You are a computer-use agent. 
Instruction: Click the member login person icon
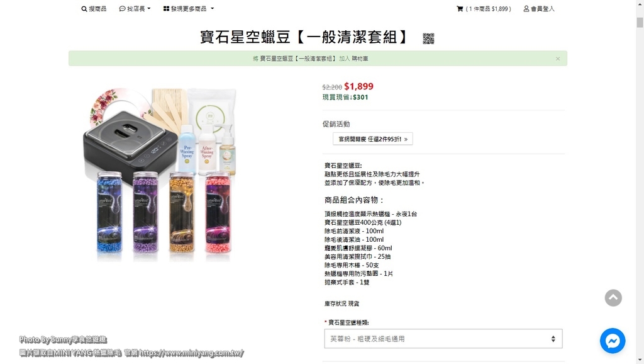coord(526,9)
